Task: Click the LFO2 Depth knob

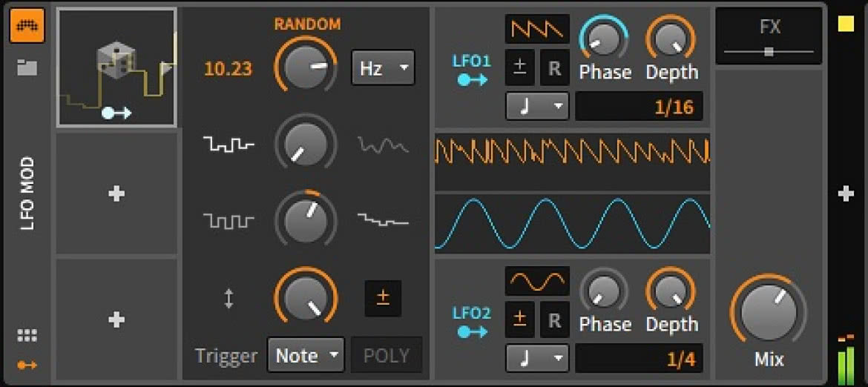Action: tap(671, 291)
